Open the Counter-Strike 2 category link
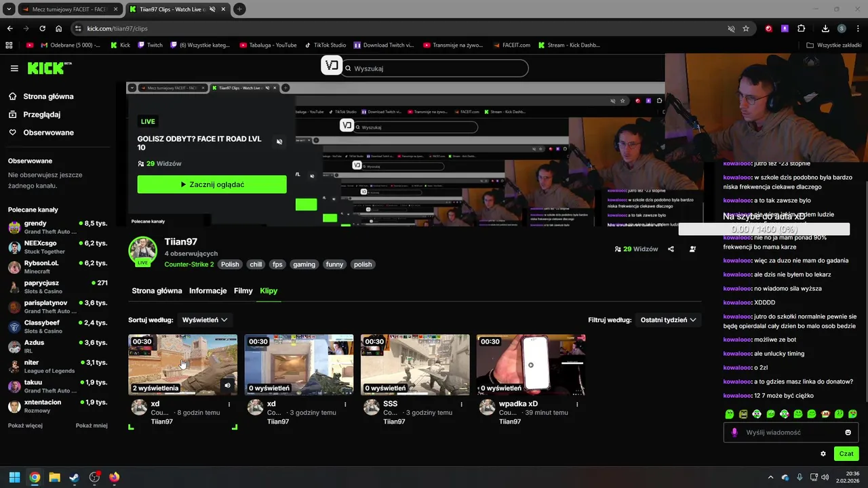This screenshot has width=868, height=488. coord(189,264)
